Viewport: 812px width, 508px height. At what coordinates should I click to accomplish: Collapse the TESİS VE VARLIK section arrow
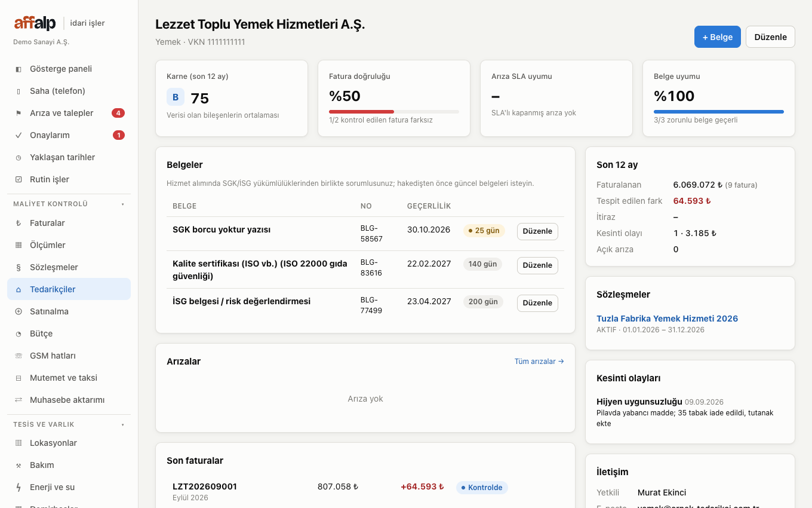tap(123, 424)
